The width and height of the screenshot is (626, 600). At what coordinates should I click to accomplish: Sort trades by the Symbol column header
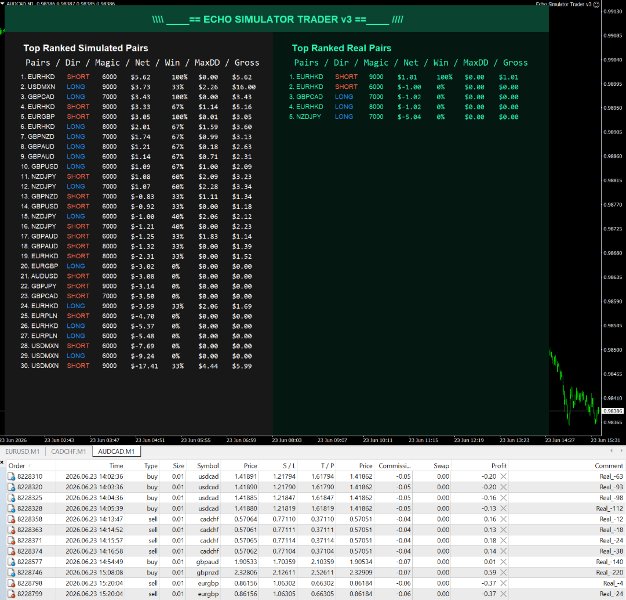coord(208,466)
